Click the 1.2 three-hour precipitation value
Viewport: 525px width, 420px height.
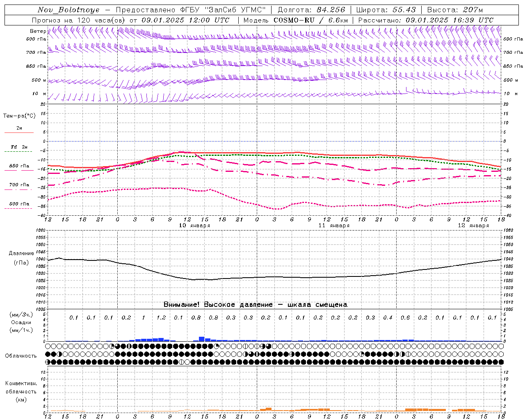click(161, 317)
